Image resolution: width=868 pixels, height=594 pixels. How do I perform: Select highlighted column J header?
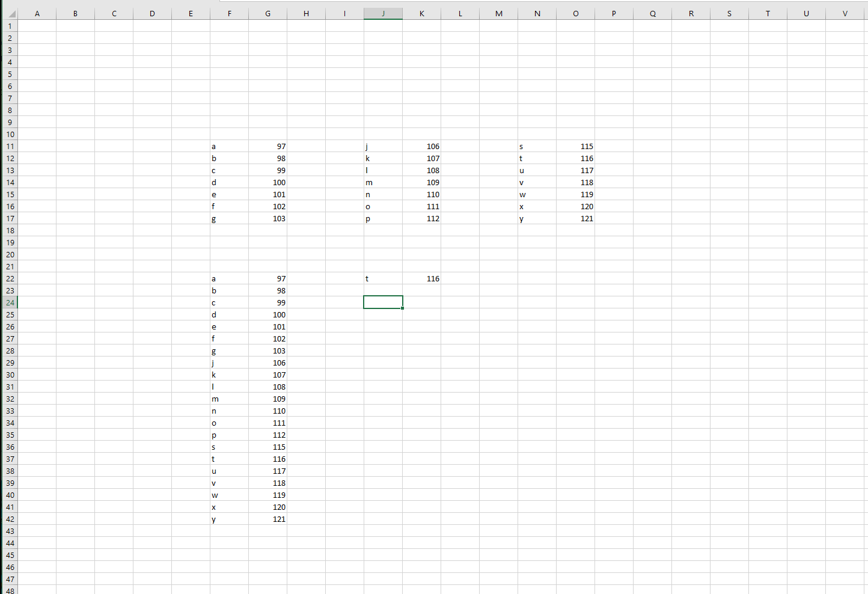tap(384, 13)
